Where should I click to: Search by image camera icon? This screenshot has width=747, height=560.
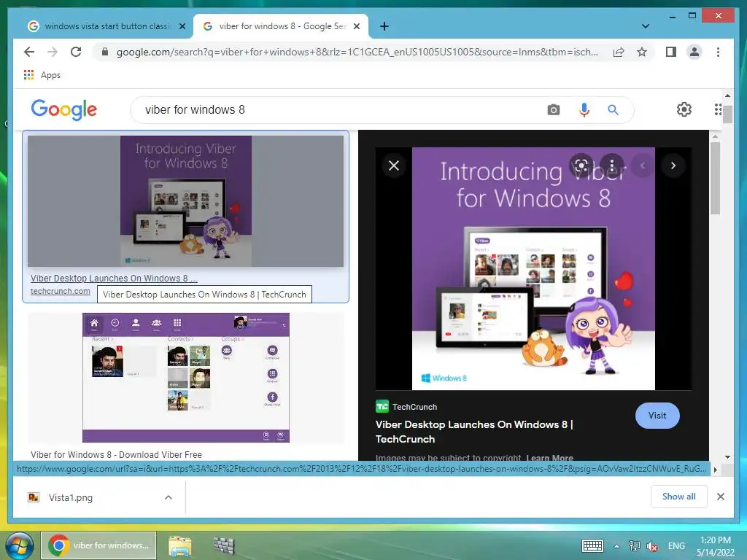(x=553, y=110)
